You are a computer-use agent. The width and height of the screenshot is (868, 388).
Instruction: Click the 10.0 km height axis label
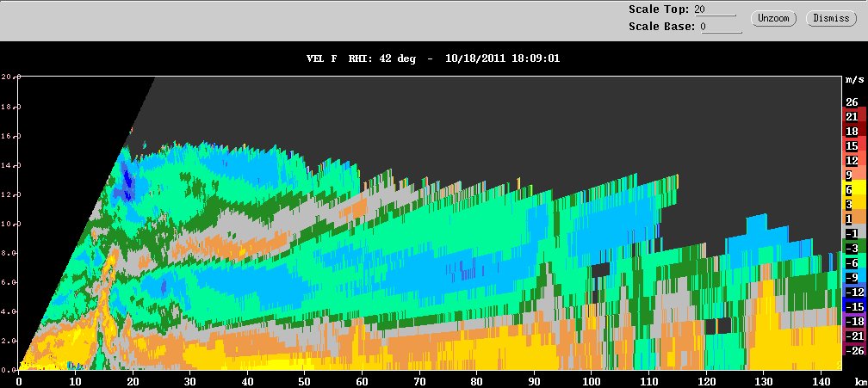click(x=10, y=224)
